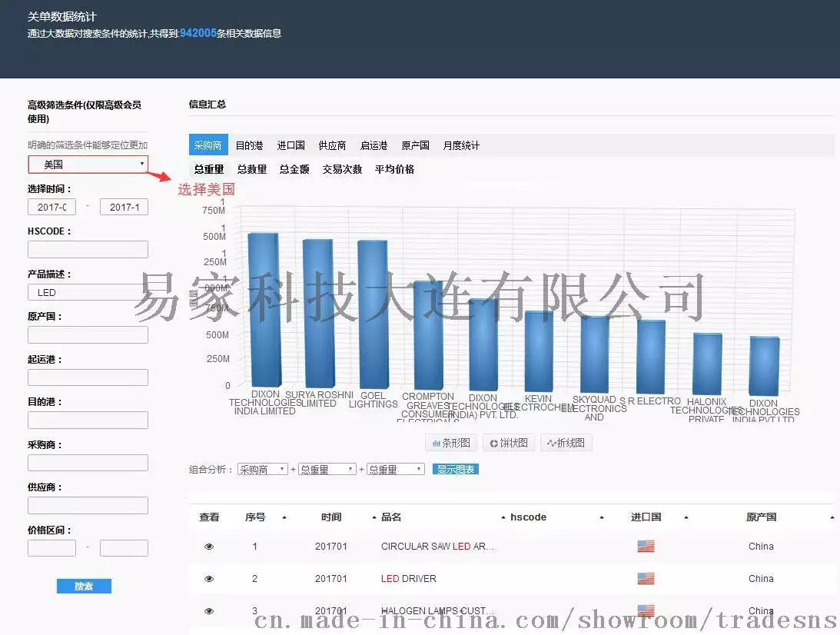The width and height of the screenshot is (840, 635).
Task: Sort table by hscode column arrow
Action: point(602,517)
